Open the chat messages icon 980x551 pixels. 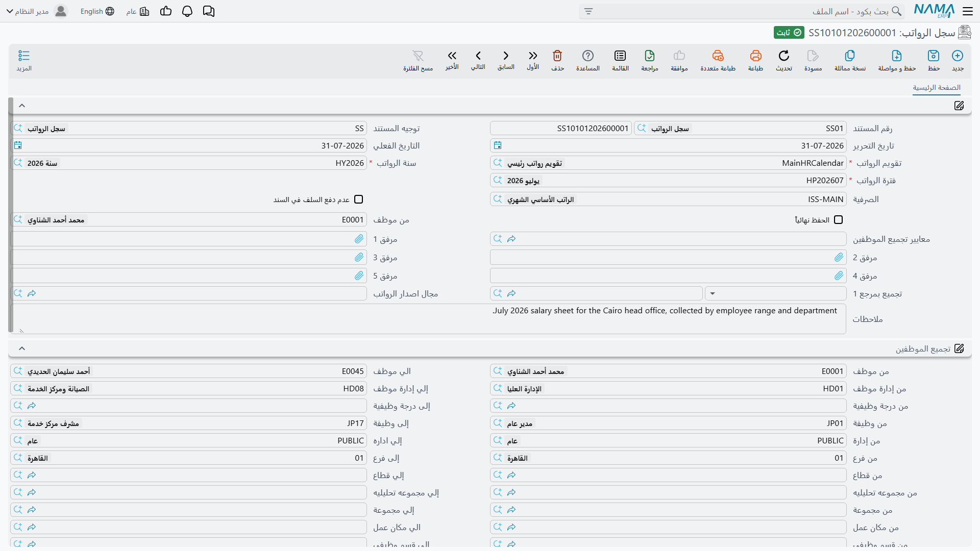click(209, 11)
